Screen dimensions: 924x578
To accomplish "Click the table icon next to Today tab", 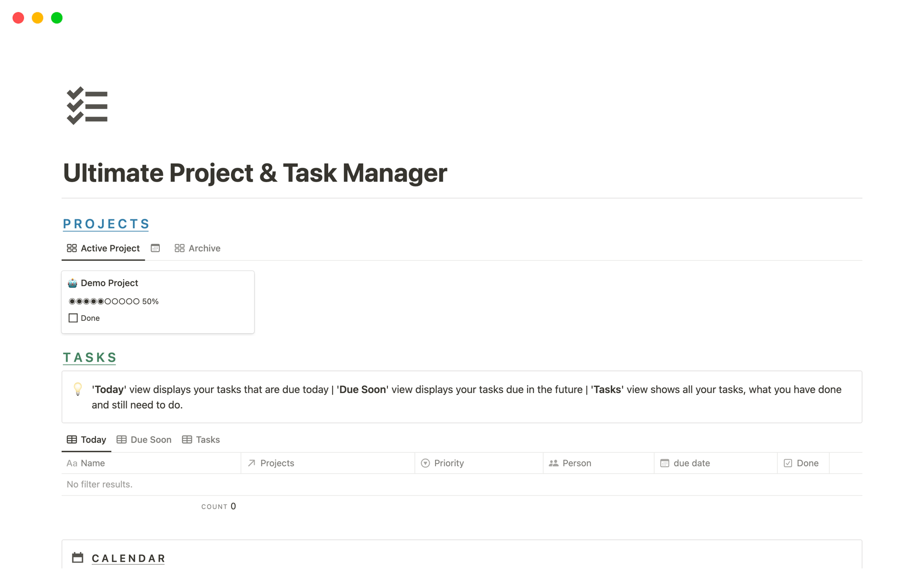I will 72,439.
